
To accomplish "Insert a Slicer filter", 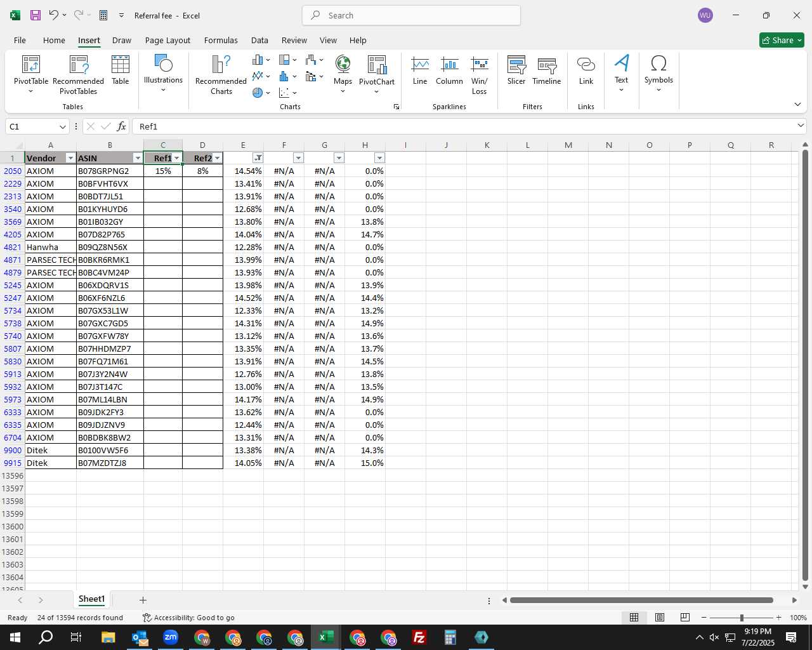I will coord(516,70).
